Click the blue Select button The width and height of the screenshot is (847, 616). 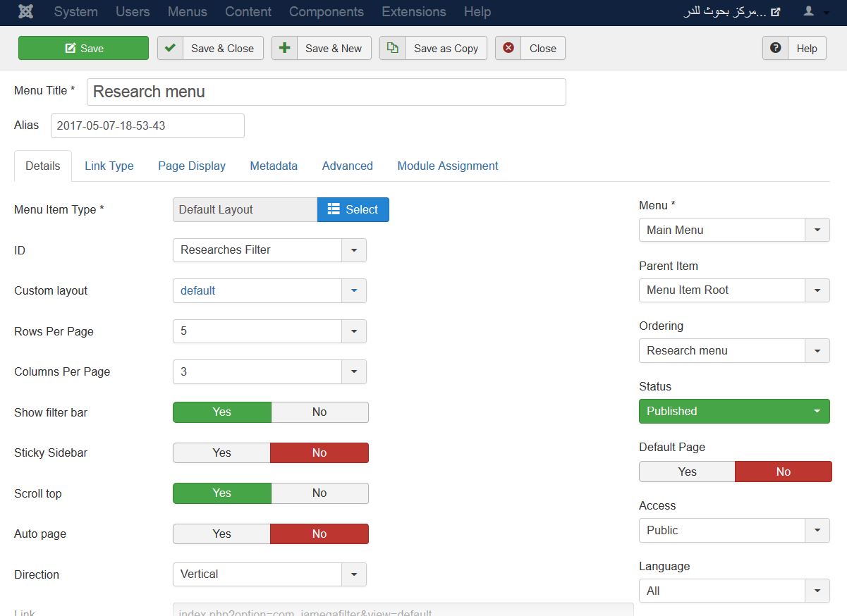point(353,209)
